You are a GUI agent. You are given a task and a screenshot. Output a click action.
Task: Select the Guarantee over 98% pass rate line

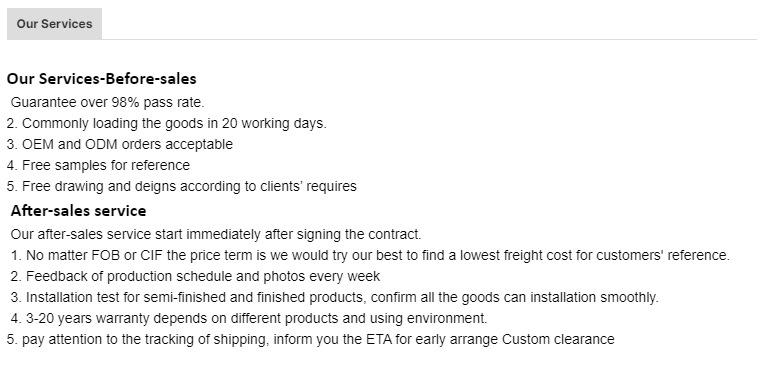[x=107, y=102]
